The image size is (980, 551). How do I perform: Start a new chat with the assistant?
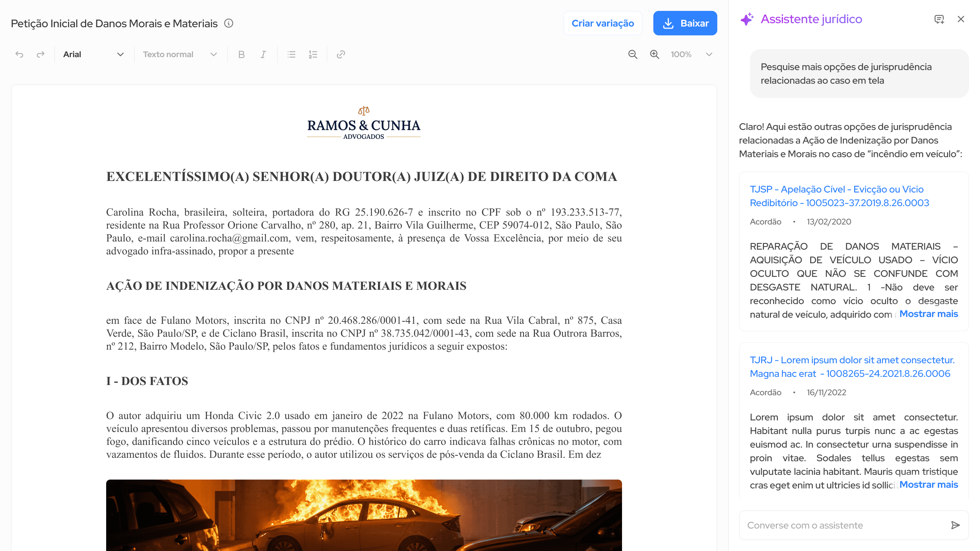[x=939, y=19]
